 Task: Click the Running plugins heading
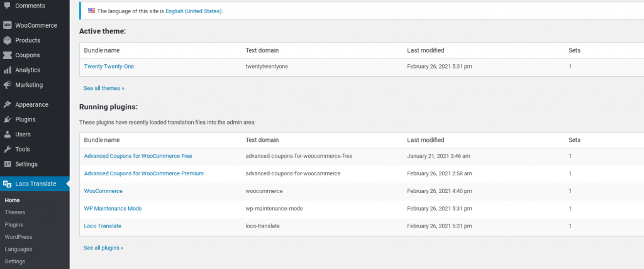108,107
